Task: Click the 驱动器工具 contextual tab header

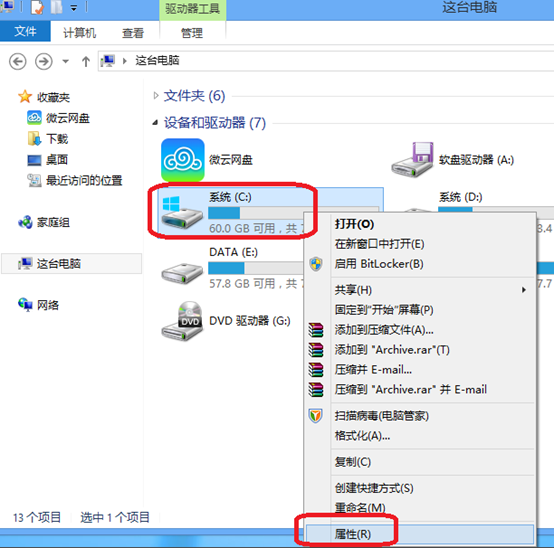Action: click(x=193, y=9)
